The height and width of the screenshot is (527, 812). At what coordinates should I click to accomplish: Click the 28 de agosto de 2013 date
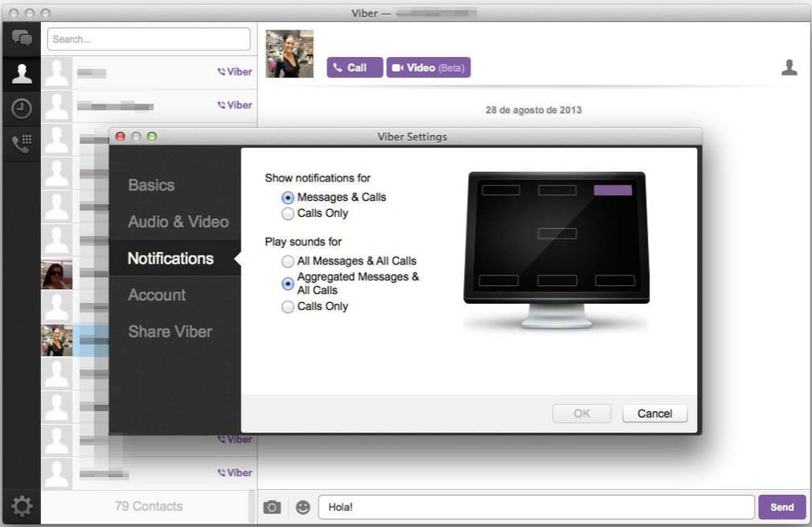point(533,110)
